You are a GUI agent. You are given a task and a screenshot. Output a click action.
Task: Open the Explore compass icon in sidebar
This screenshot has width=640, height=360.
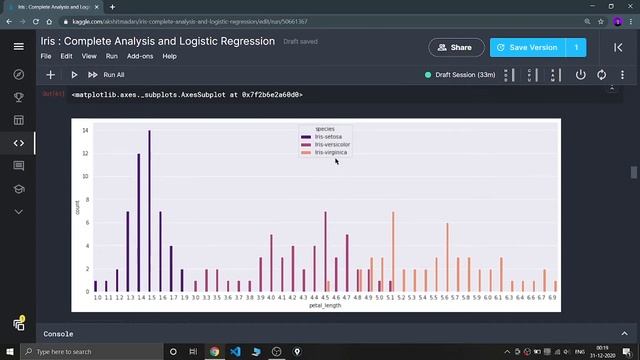18,74
